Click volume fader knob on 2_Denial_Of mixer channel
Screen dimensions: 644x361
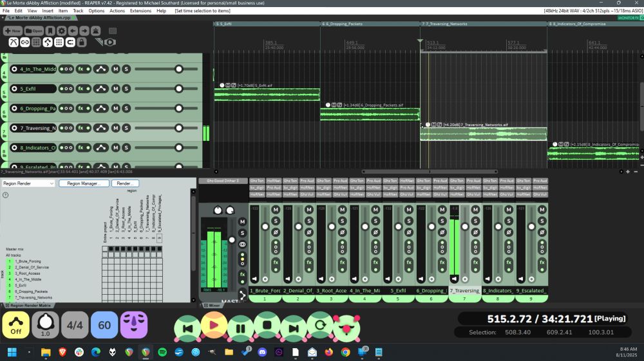point(298,227)
